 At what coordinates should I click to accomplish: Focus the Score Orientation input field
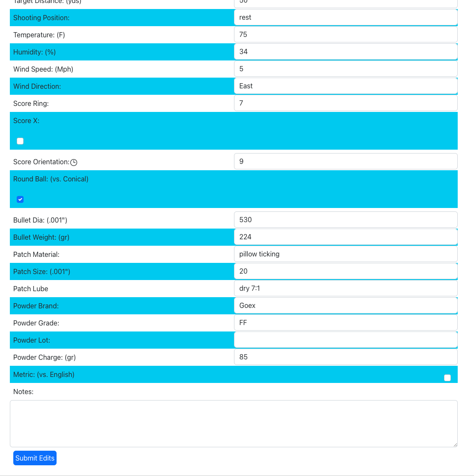coord(345,162)
